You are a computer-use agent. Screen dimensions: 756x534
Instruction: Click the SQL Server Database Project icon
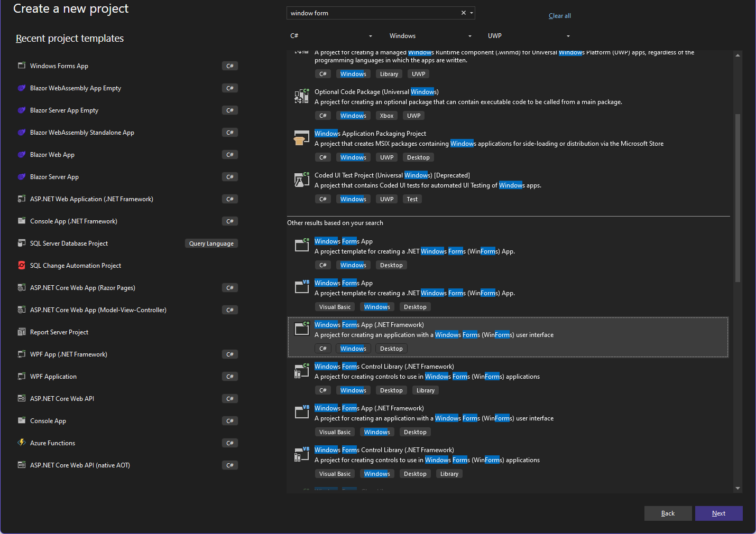[22, 243]
